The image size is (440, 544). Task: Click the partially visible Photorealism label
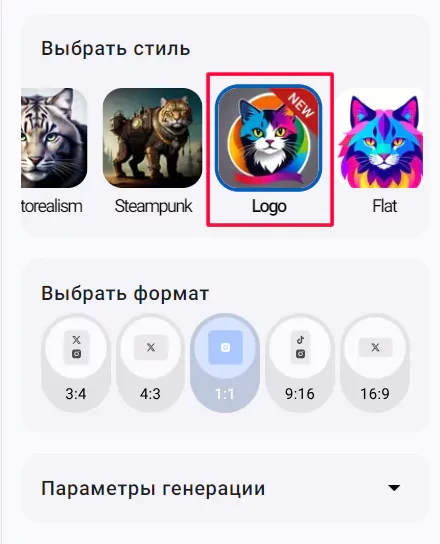click(52, 206)
